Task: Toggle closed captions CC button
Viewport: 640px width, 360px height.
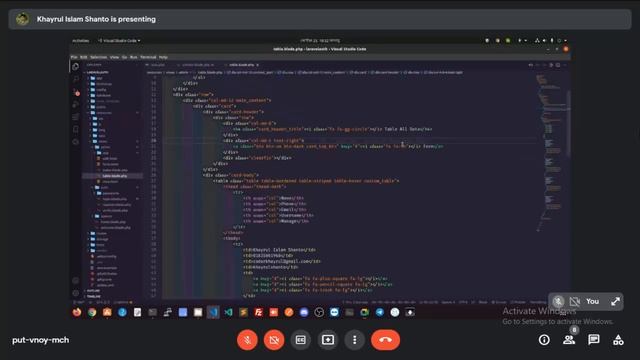Action: tap(301, 340)
